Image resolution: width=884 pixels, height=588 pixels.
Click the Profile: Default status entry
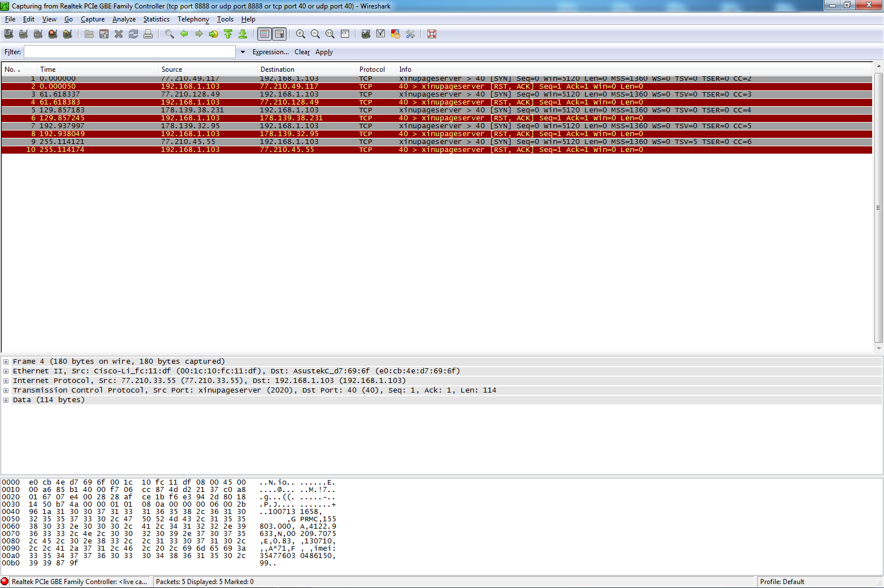tap(782, 582)
